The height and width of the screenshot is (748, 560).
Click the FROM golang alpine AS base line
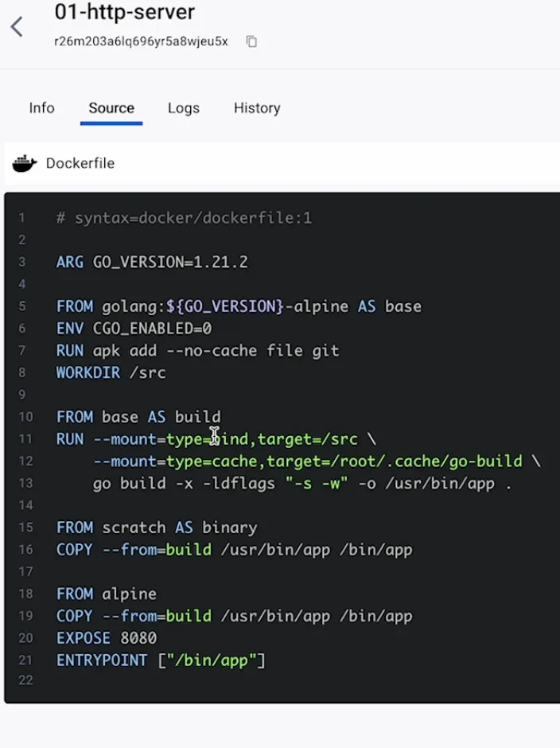[239, 306]
